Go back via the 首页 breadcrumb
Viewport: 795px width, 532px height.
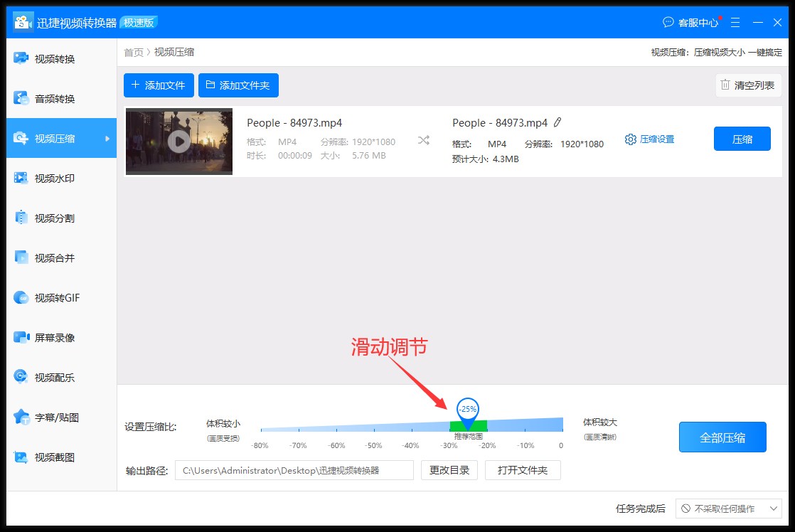tap(133, 52)
